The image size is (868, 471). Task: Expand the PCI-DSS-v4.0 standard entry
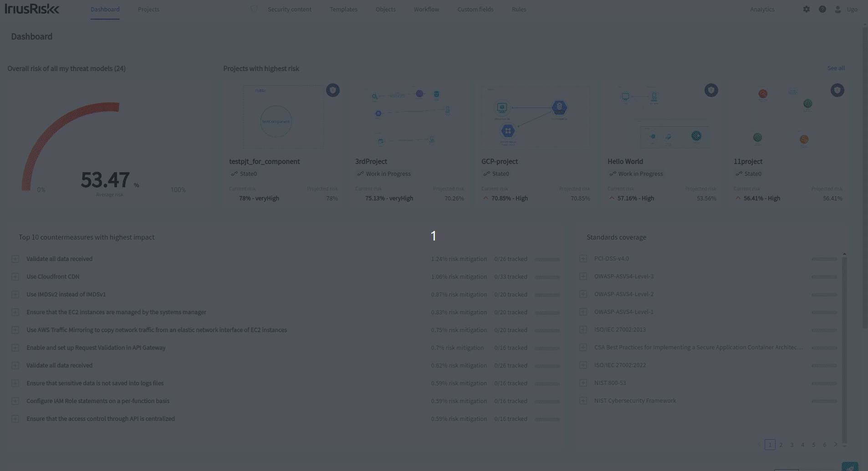583,258
